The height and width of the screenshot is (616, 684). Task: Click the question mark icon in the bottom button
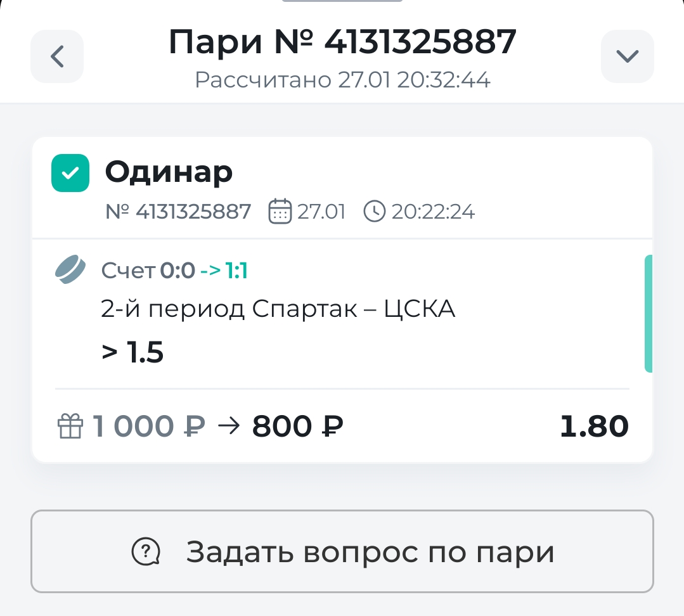click(146, 551)
